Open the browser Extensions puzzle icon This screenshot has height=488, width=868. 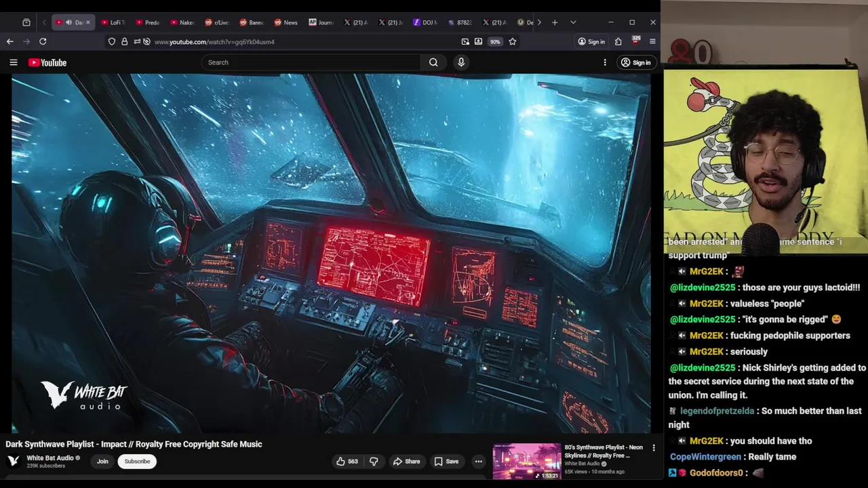(618, 41)
